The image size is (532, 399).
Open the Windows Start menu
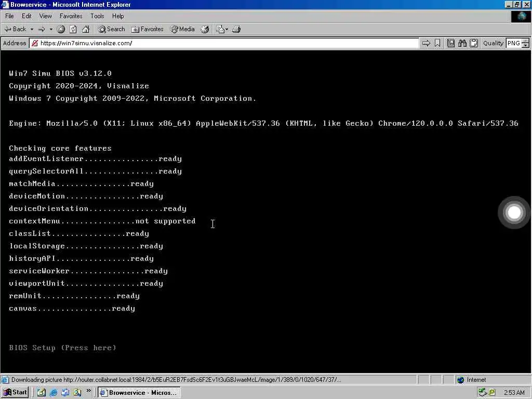click(15, 393)
